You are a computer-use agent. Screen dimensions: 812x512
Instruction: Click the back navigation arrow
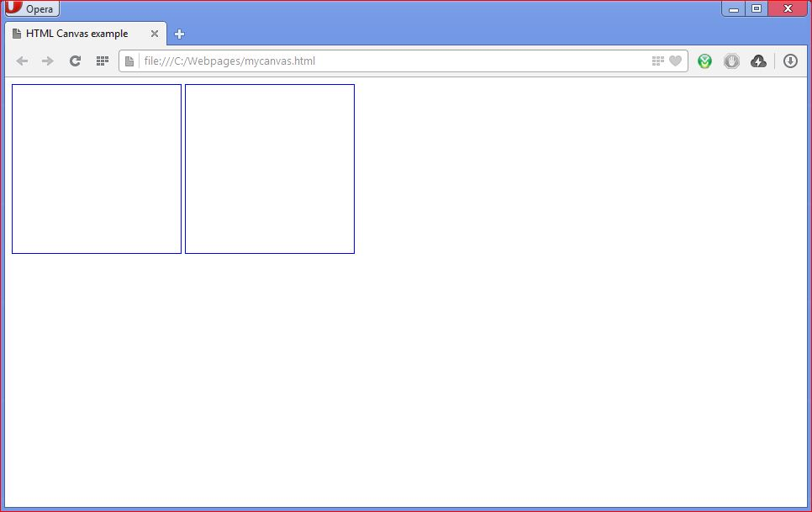pyautogui.click(x=22, y=61)
